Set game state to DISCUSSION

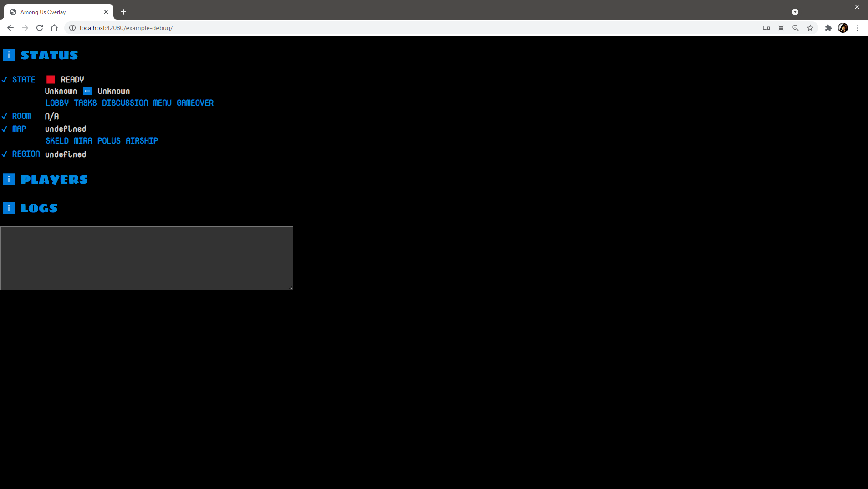(x=125, y=103)
